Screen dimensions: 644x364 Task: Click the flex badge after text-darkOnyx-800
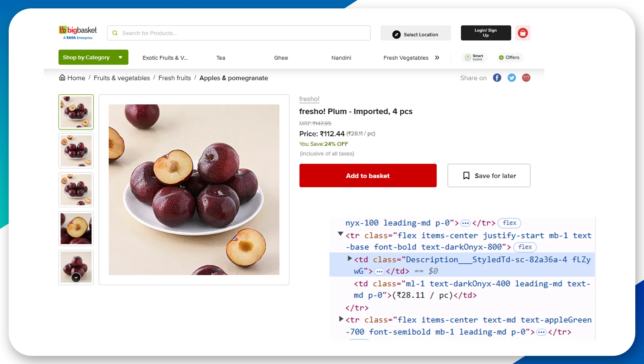(525, 247)
